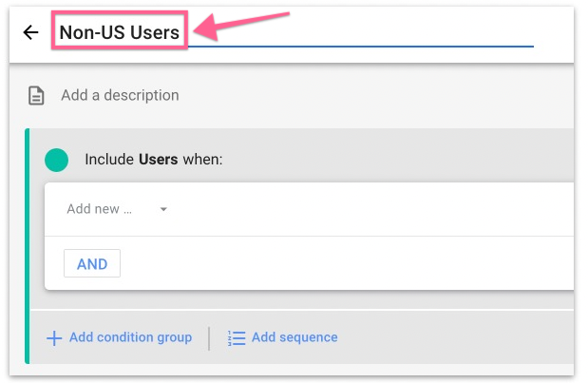Image resolution: width=588 pixels, height=383 pixels.
Task: Click the Add condition group link
Action: tap(130, 337)
